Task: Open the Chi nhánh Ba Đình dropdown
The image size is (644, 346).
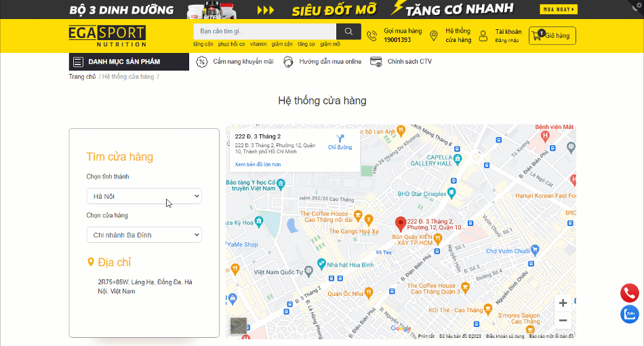Action: (x=144, y=235)
